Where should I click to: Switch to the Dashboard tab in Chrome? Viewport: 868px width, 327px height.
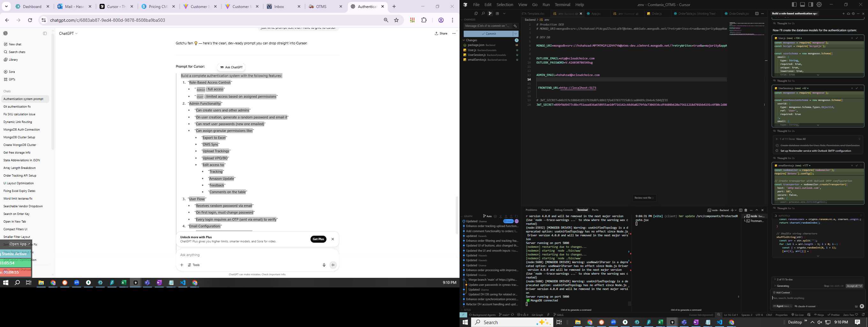coord(32,6)
